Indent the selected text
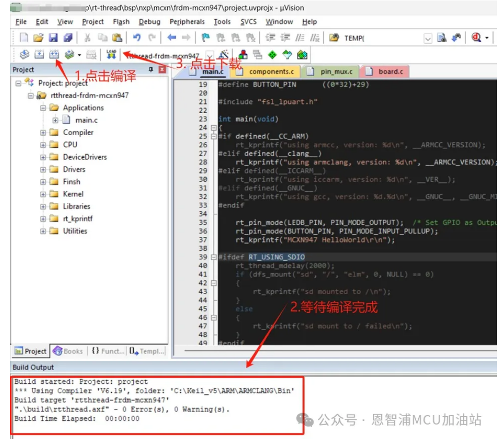 (x=270, y=38)
